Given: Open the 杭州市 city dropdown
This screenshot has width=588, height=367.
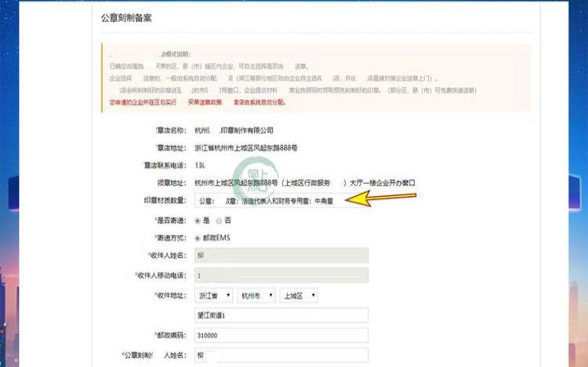Looking at the screenshot, I should 256,296.
